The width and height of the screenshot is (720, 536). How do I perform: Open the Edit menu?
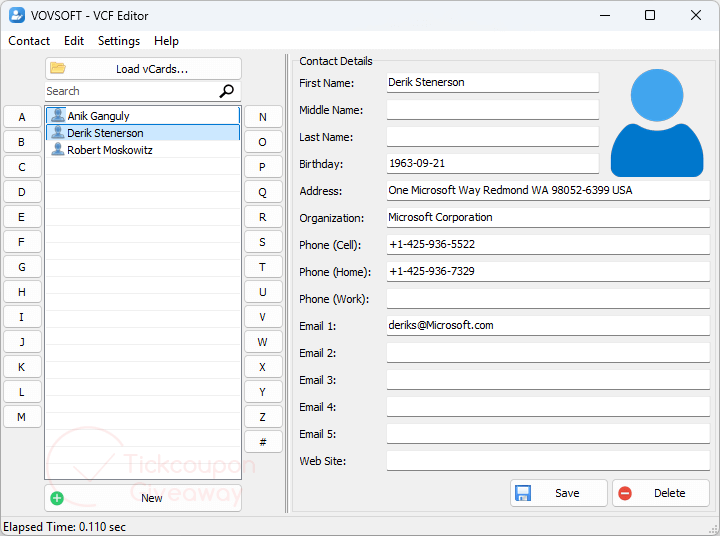pyautogui.click(x=74, y=41)
